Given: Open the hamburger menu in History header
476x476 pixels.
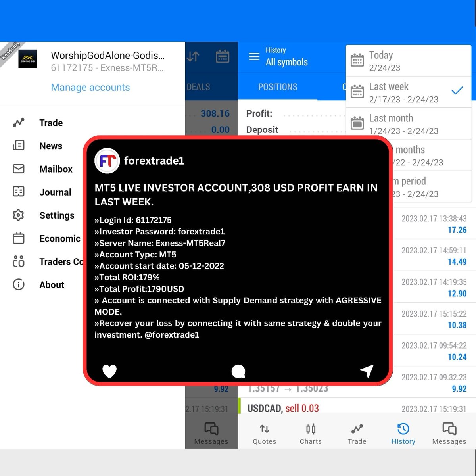Looking at the screenshot, I should 254,57.
